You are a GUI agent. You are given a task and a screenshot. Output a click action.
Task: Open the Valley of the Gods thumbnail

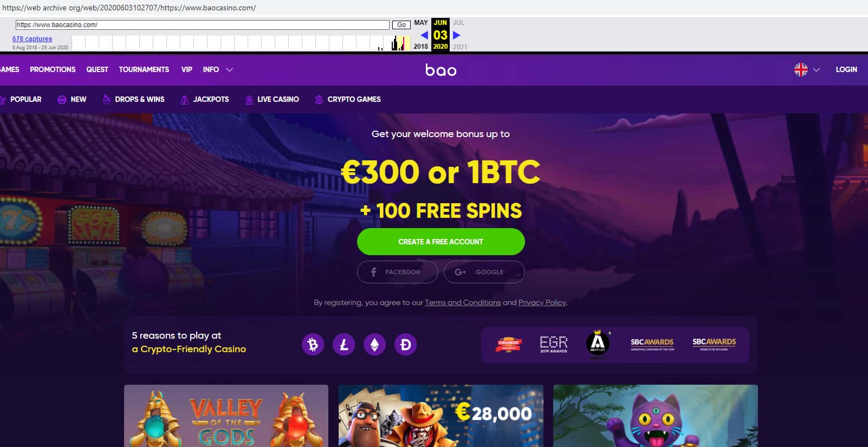click(226, 416)
